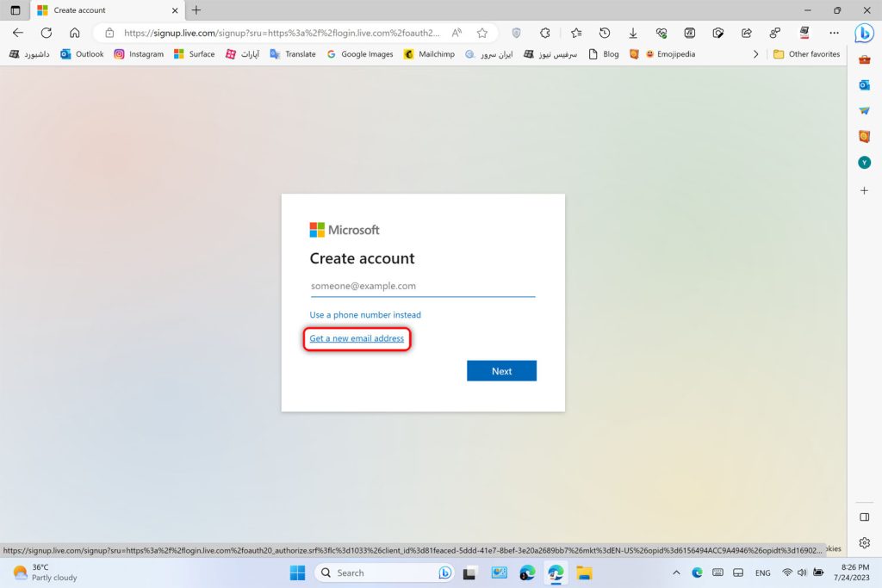This screenshot has height=588, width=882.
Task: Click the email address input field
Action: (x=422, y=286)
